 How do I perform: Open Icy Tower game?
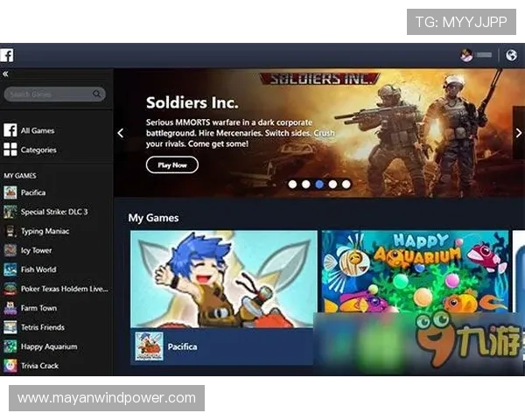pyautogui.click(x=36, y=250)
